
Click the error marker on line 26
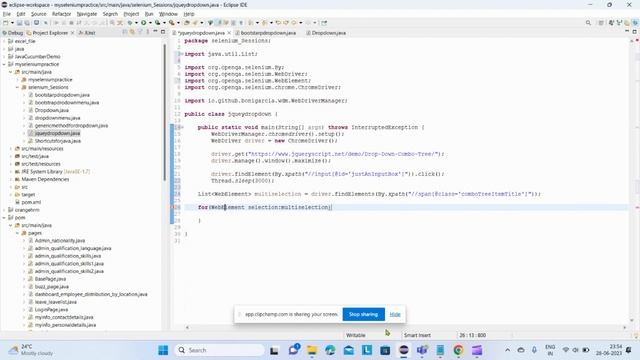[173, 207]
